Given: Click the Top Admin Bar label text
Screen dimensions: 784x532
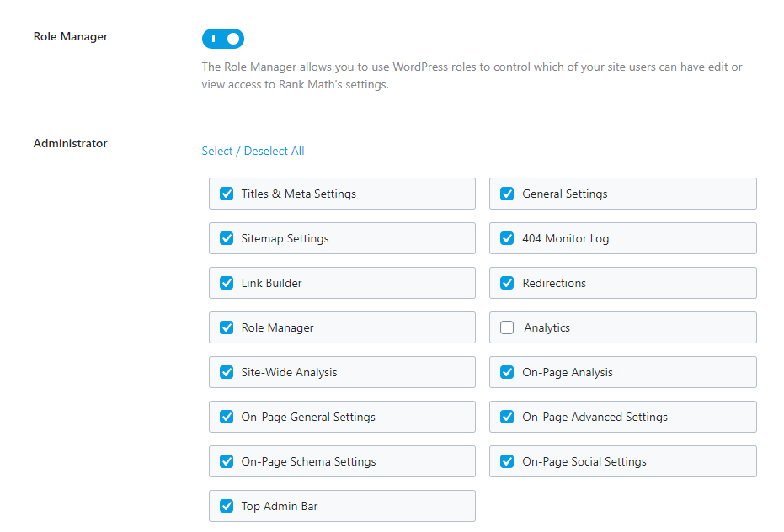Looking at the screenshot, I should [280, 506].
